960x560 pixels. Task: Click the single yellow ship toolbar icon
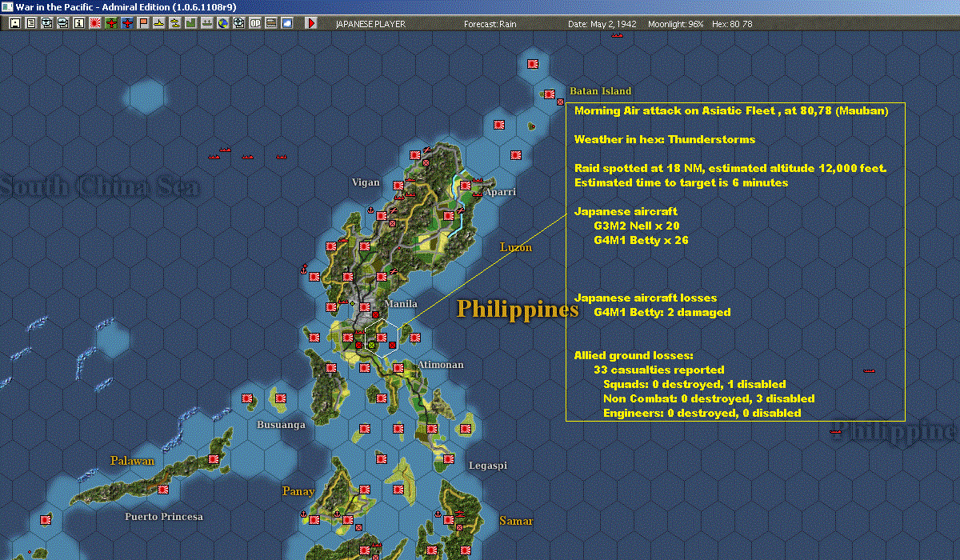coord(159,23)
